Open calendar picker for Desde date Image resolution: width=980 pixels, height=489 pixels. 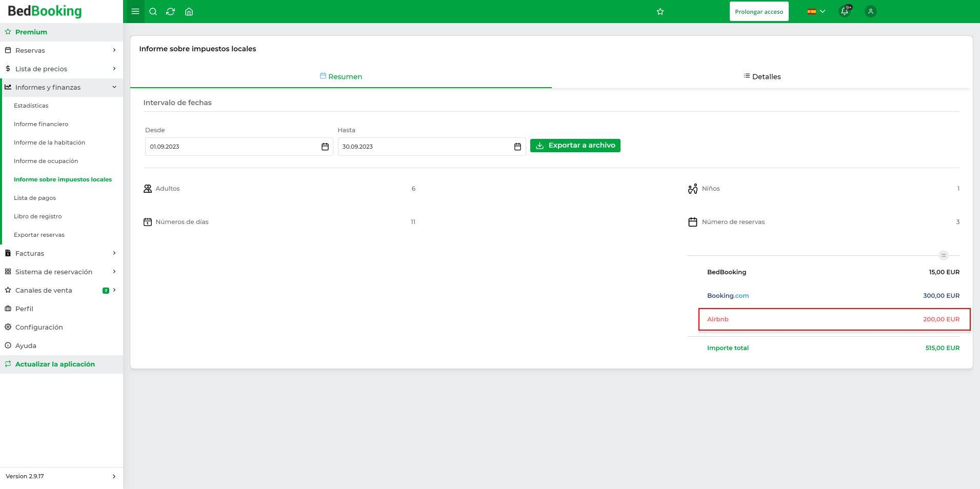325,147
